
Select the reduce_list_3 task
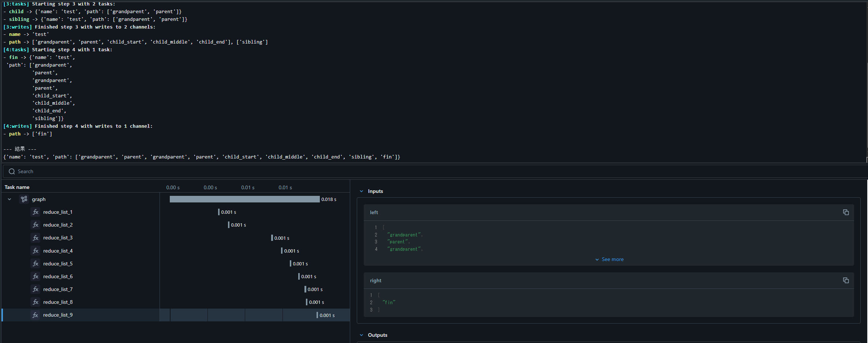point(58,238)
